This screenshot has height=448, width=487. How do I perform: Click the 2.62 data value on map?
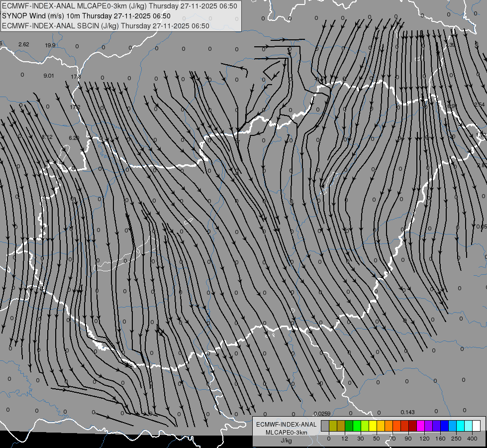tap(23, 44)
